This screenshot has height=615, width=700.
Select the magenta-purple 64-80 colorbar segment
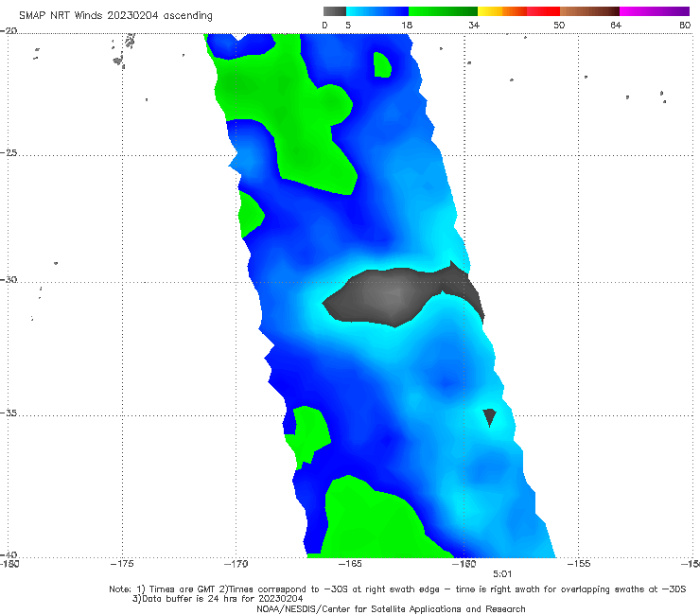click(x=655, y=11)
